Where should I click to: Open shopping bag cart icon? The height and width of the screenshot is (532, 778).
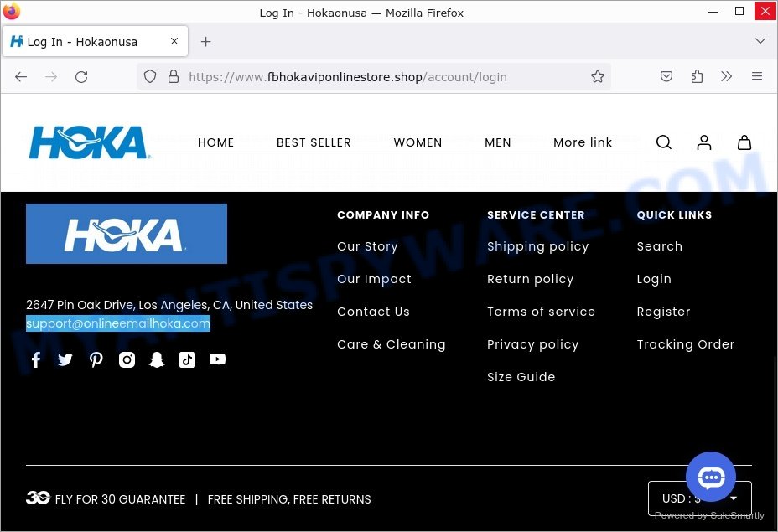(x=744, y=142)
